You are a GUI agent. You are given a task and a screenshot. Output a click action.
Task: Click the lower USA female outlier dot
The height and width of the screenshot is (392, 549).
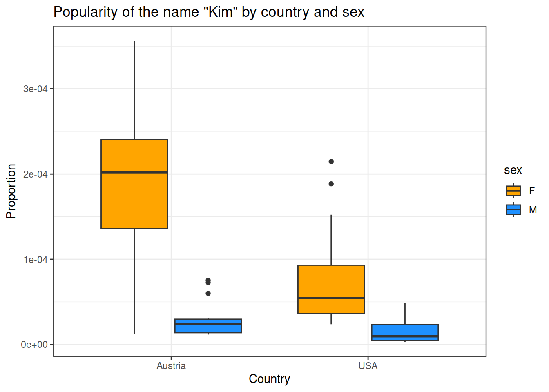(x=331, y=184)
